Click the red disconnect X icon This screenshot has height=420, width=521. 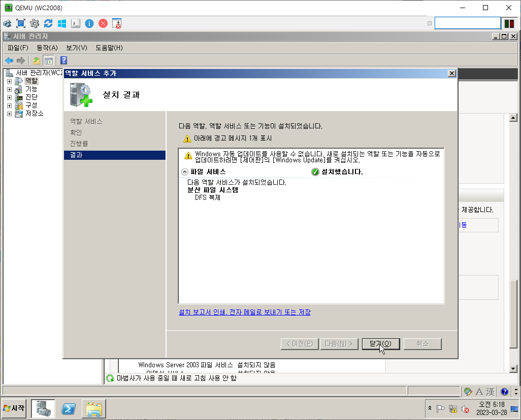[103, 23]
